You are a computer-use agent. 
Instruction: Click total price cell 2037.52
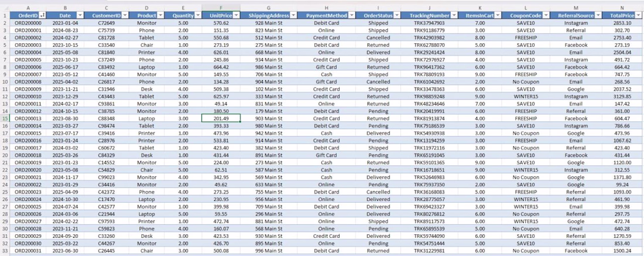pos(623,89)
